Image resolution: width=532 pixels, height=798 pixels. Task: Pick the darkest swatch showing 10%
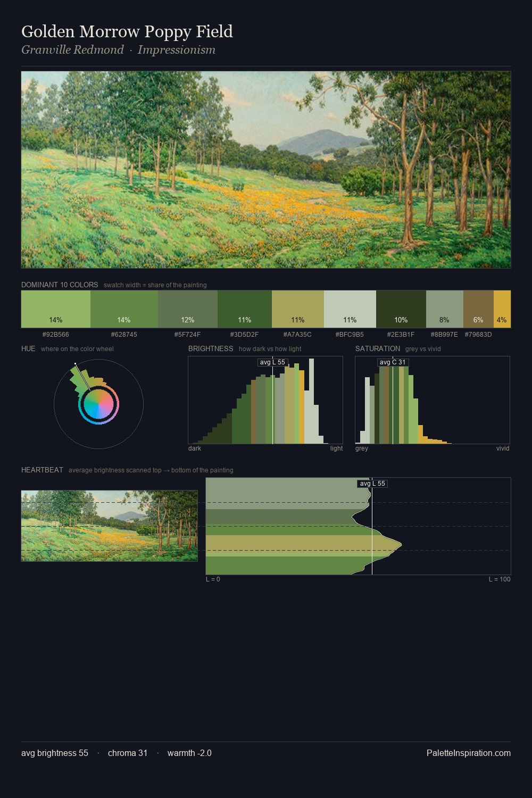[x=401, y=309]
